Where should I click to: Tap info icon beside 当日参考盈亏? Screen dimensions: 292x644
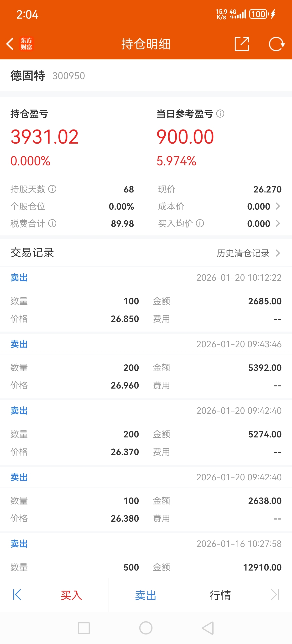(220, 114)
